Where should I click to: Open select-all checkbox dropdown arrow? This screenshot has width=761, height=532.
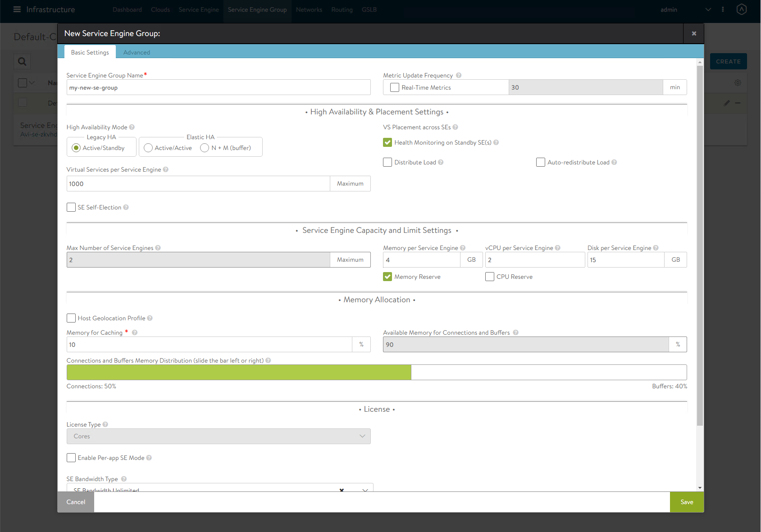tap(32, 83)
